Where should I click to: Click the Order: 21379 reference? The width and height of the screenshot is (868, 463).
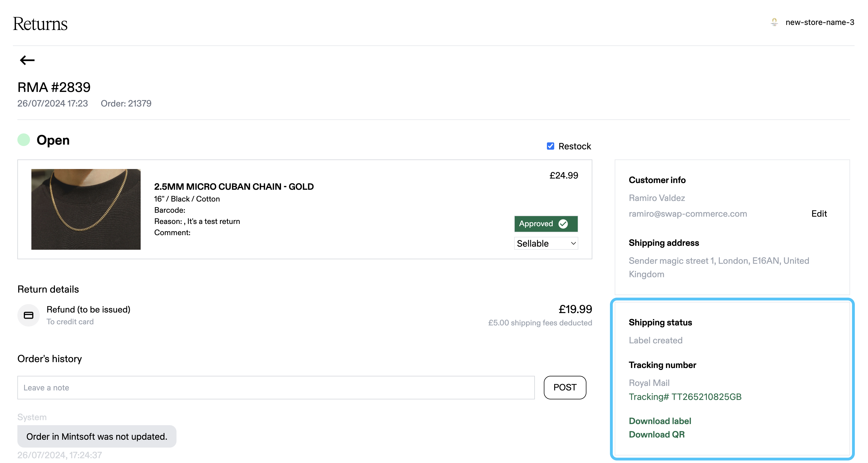click(x=126, y=103)
